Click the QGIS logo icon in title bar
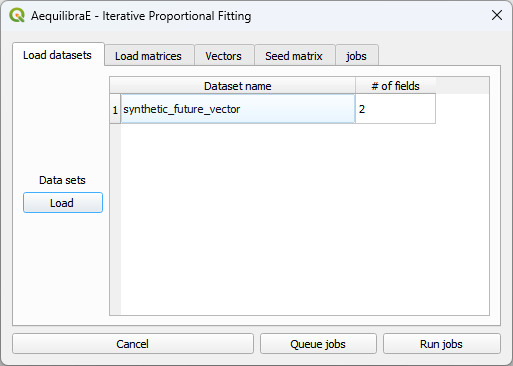 (17, 15)
